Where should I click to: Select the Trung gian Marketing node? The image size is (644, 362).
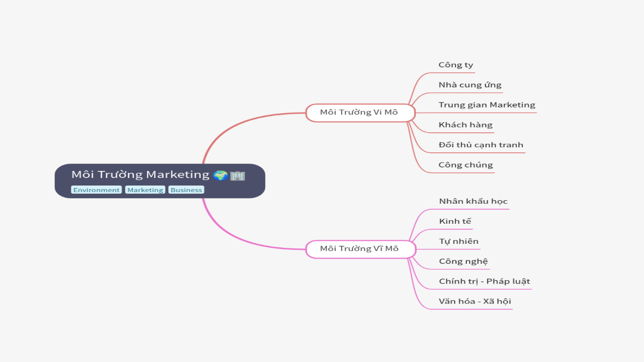[x=487, y=105]
